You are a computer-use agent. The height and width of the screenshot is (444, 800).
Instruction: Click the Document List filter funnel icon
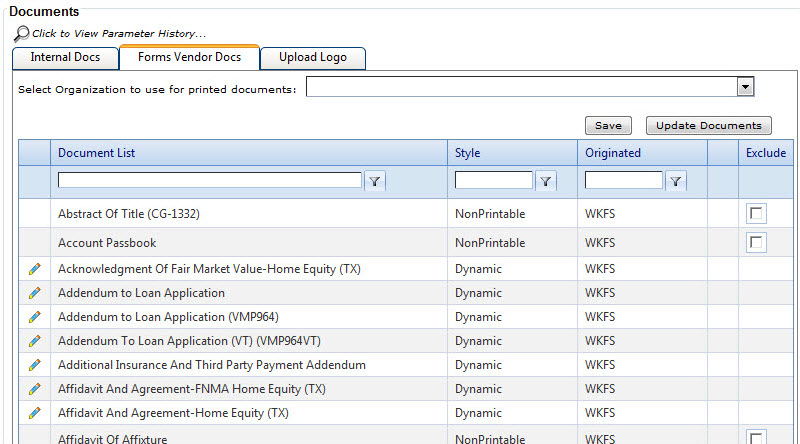[374, 181]
